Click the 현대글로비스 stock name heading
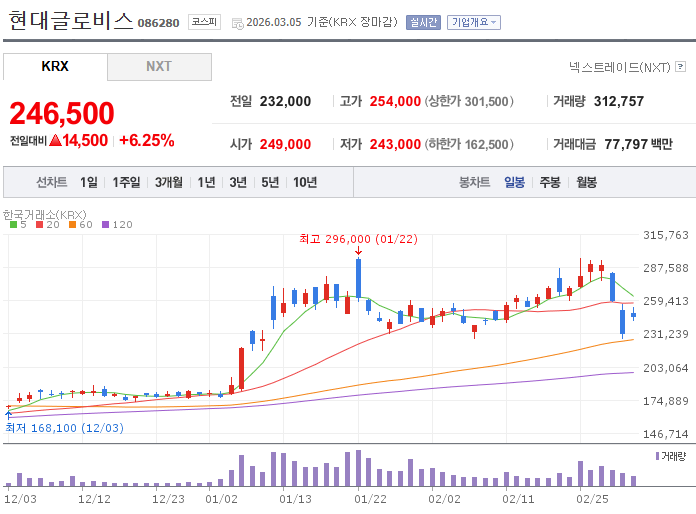Viewport: 696px width, 514px height. [71, 20]
